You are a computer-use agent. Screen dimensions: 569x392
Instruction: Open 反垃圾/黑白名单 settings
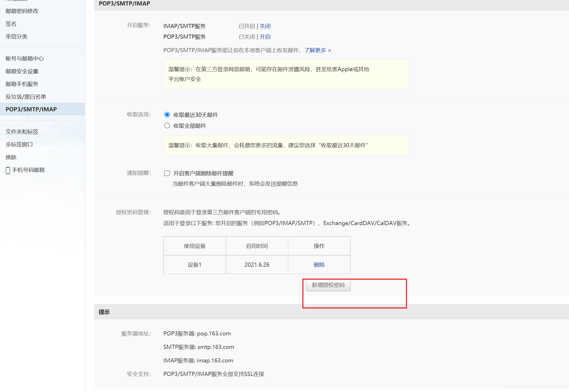pos(26,97)
